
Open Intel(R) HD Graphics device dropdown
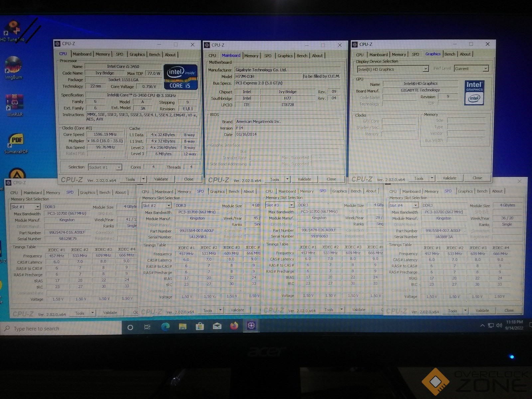tap(393, 69)
